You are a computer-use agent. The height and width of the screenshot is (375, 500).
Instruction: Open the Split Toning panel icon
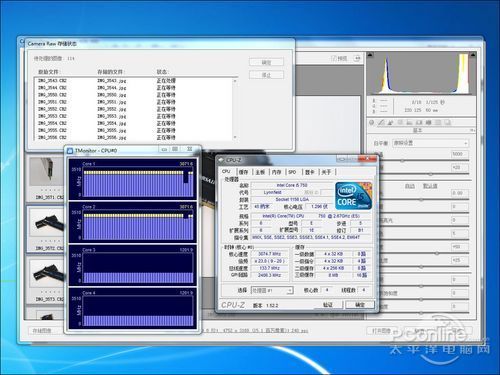tap(409, 122)
